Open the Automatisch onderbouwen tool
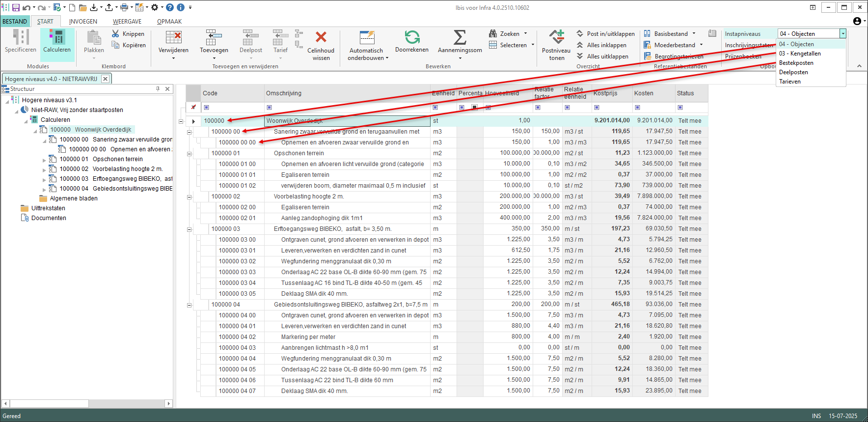 367,38
